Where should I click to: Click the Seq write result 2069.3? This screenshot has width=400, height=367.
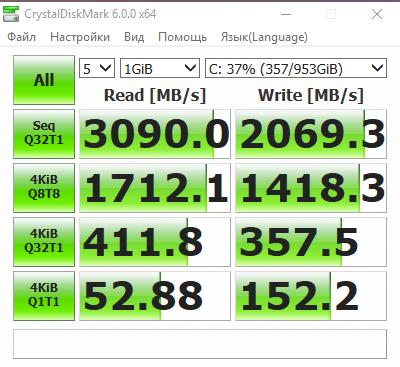(x=311, y=134)
